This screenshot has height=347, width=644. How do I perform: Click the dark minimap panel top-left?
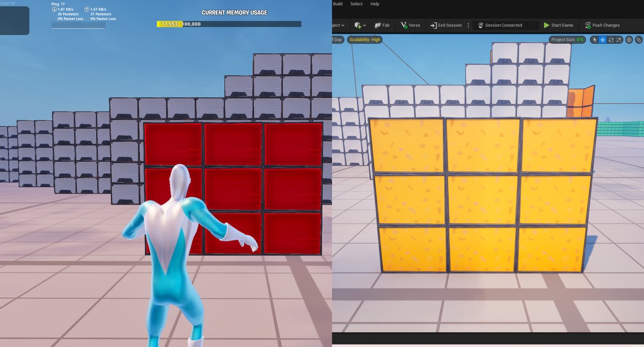click(14, 20)
